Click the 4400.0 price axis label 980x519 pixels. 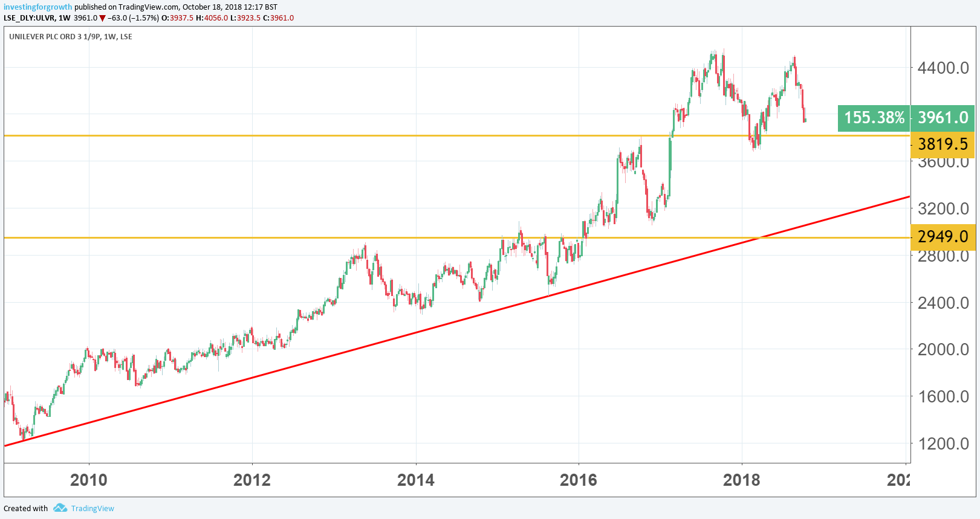[943, 68]
